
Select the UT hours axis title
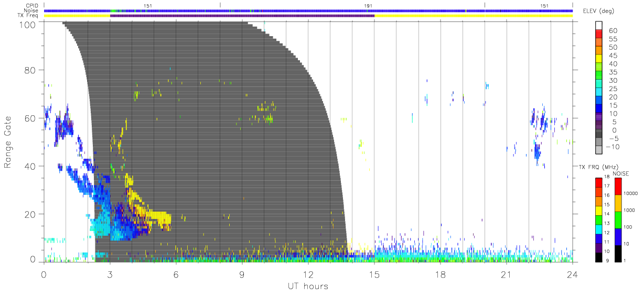point(308,287)
